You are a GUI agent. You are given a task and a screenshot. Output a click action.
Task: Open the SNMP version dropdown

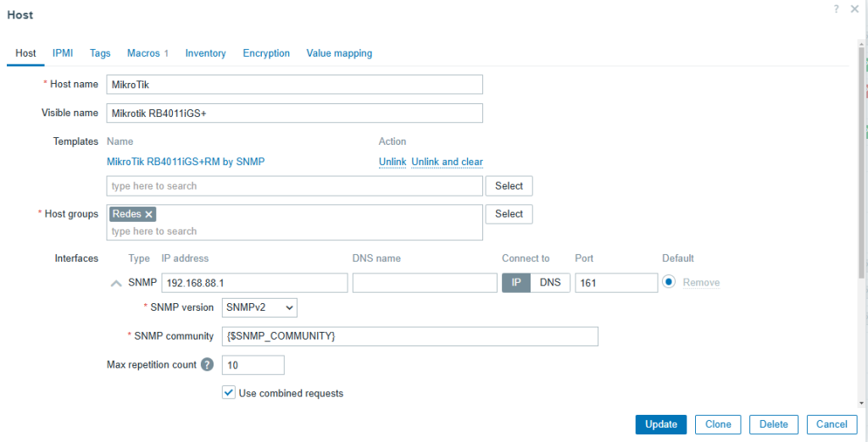(259, 307)
